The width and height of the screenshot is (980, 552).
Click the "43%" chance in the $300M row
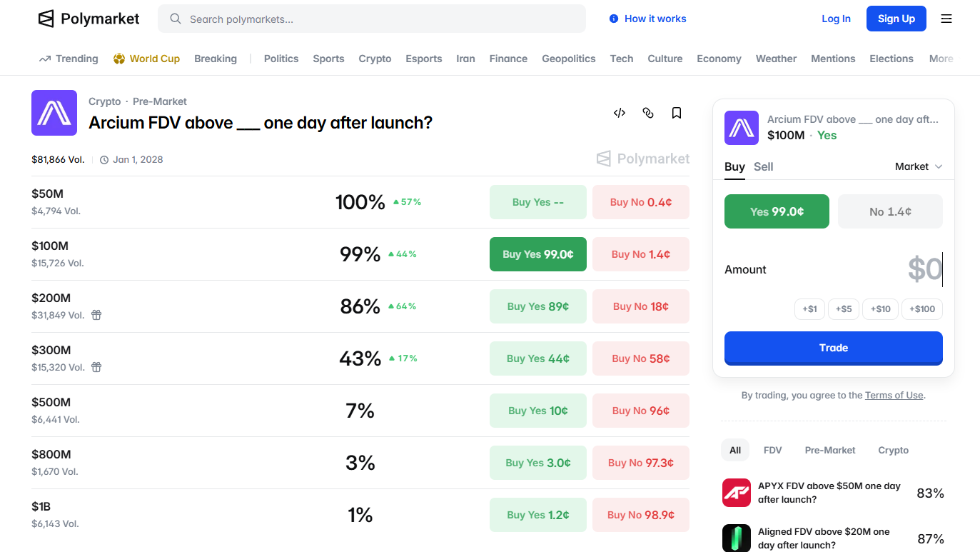click(360, 358)
